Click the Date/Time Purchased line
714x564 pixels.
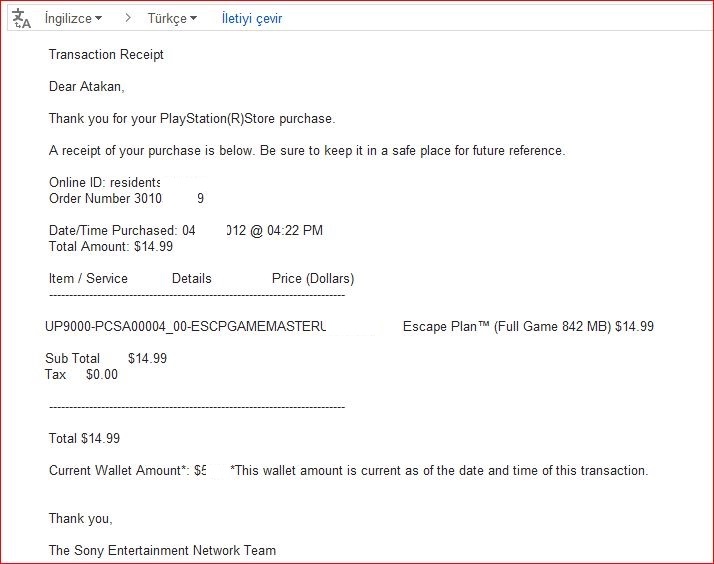tap(186, 230)
